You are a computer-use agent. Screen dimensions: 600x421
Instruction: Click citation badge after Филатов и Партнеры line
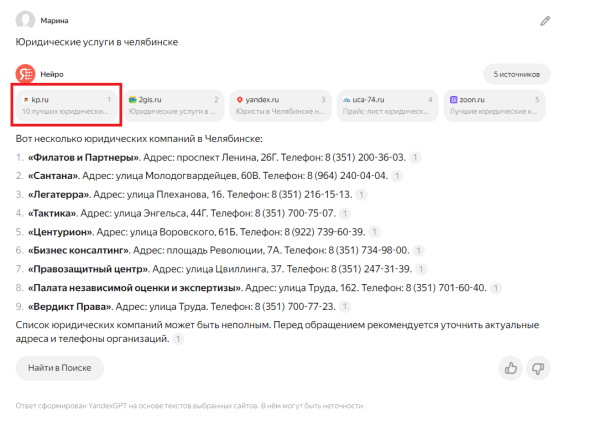tap(416, 158)
